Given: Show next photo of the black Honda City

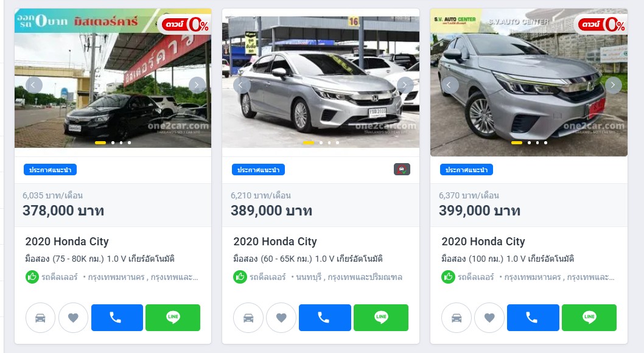Looking at the screenshot, I should 197,85.
